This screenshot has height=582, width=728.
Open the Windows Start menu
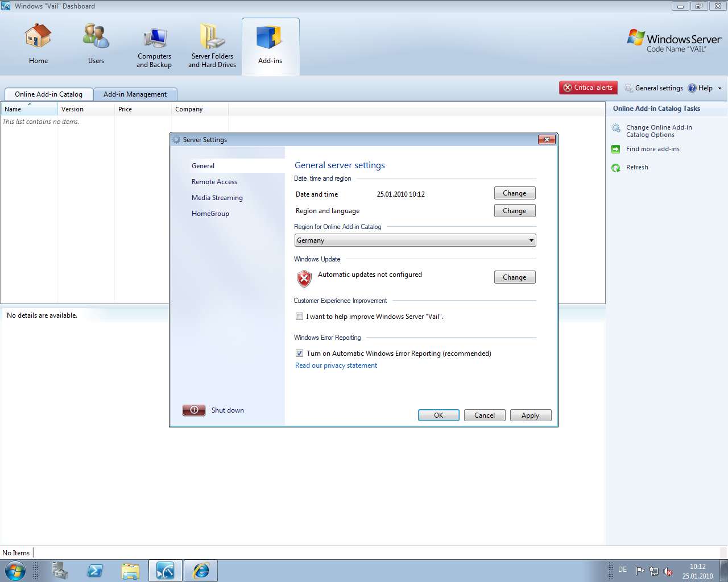(x=15, y=571)
